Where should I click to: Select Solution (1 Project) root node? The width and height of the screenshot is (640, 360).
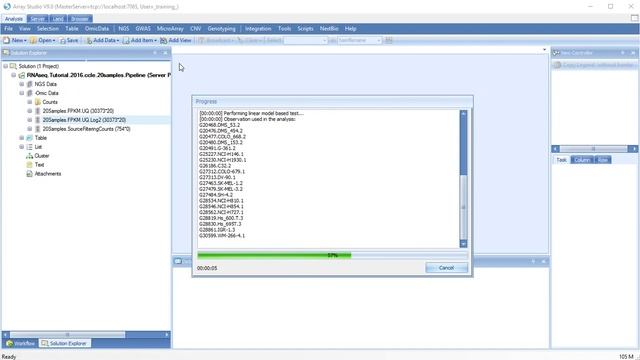pos(38,66)
